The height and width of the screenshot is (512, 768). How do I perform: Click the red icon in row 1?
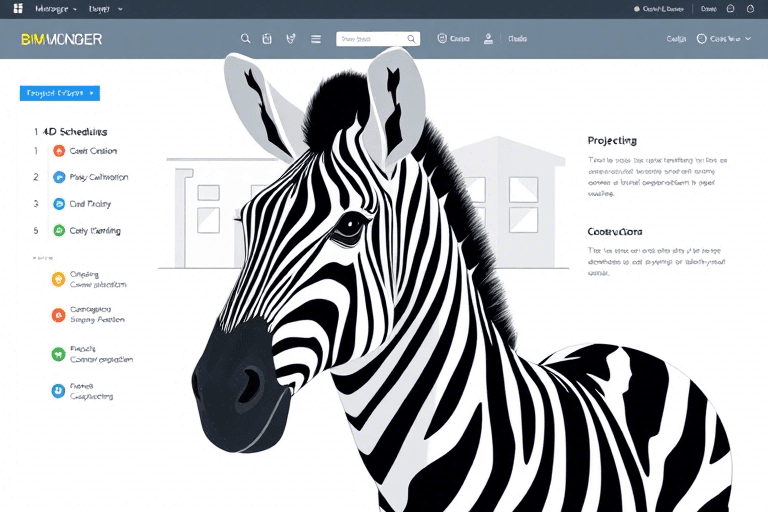click(x=59, y=151)
